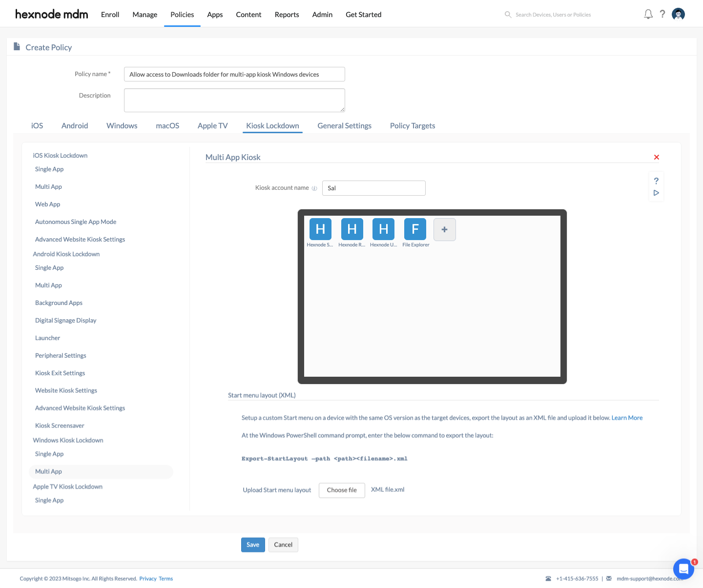Image resolution: width=703 pixels, height=588 pixels.
Task: Switch to the macOS tab
Action: coord(167,125)
